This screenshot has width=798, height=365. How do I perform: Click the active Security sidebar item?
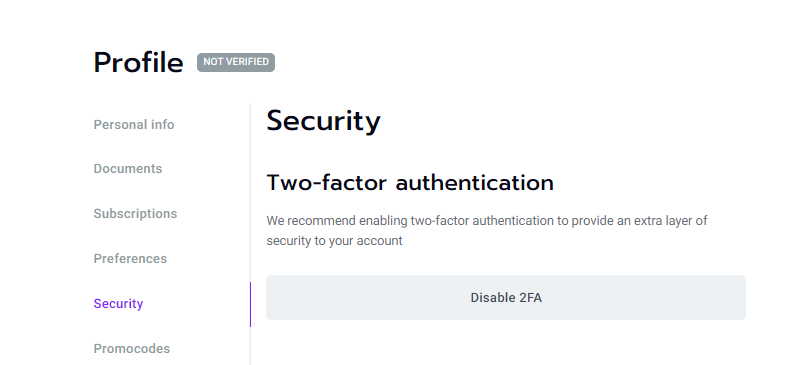click(x=119, y=303)
